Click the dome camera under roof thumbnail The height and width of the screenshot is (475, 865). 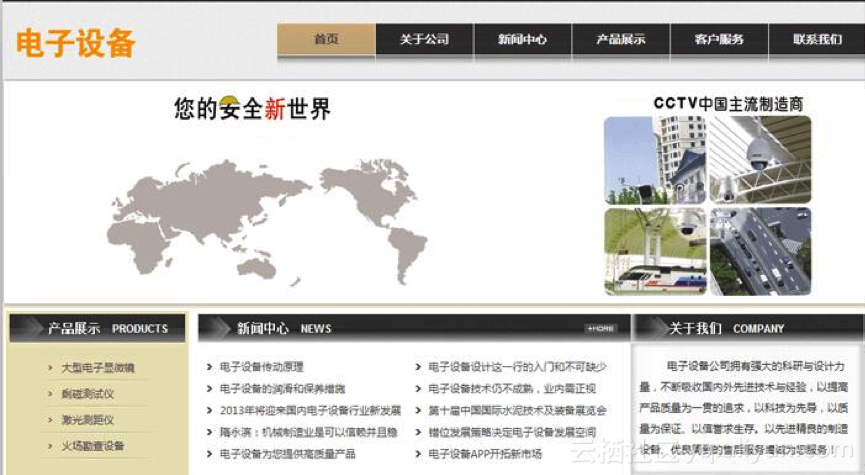click(760, 160)
